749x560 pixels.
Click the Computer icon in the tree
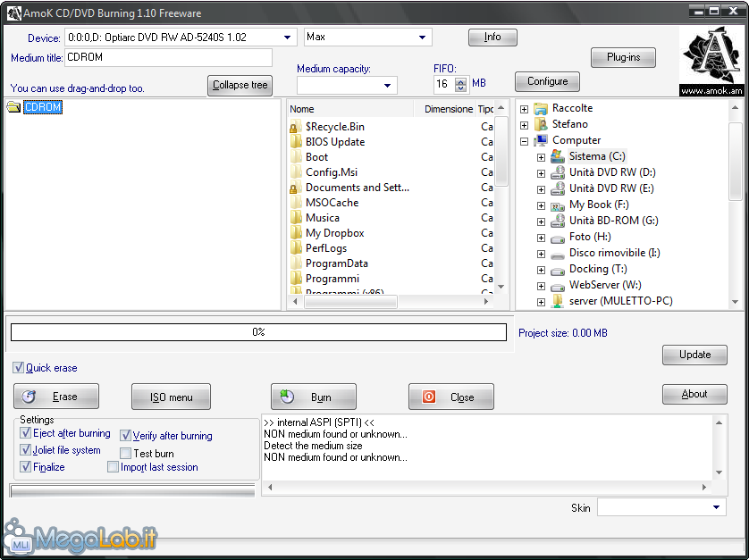click(x=541, y=140)
